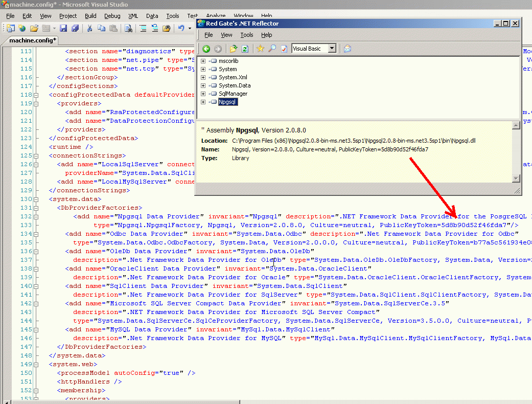532x404 pixels.
Task: Click Find in Files binoculars document icon
Action: coord(128,28)
